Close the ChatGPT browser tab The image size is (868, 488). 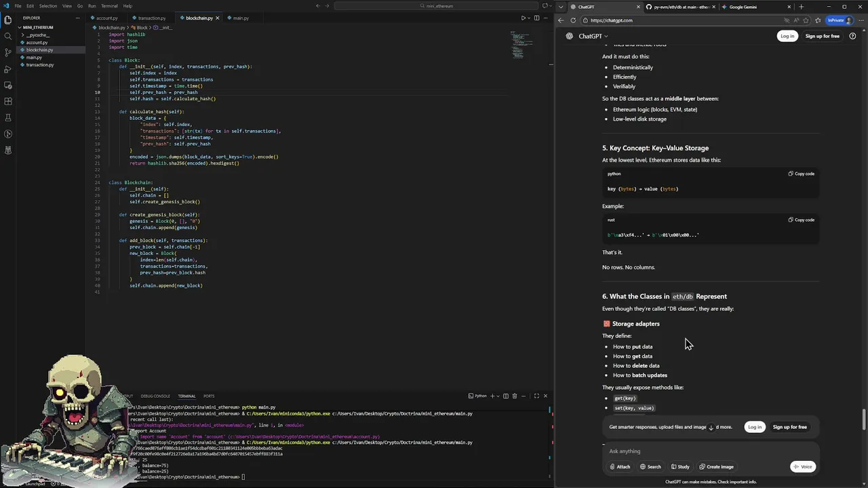(x=638, y=7)
